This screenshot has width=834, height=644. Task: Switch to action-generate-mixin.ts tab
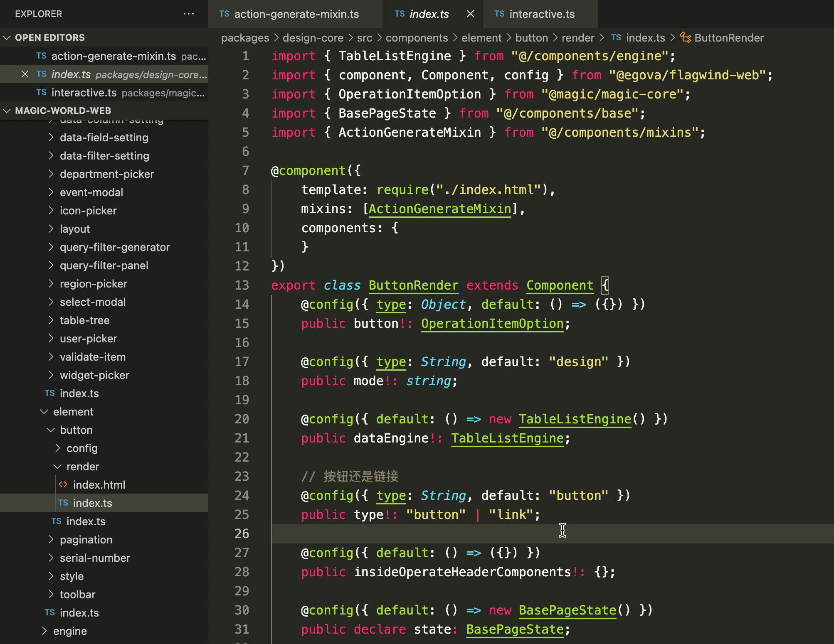tap(295, 14)
